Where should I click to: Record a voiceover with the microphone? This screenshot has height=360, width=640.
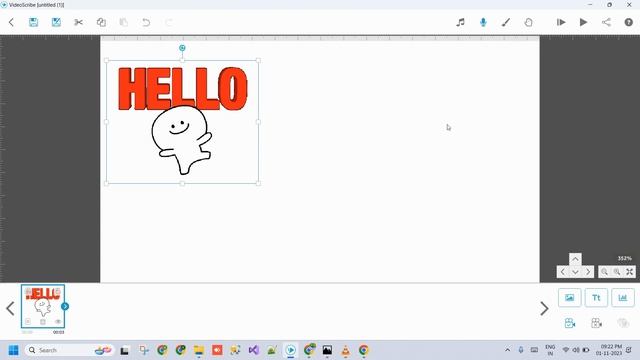click(x=483, y=22)
